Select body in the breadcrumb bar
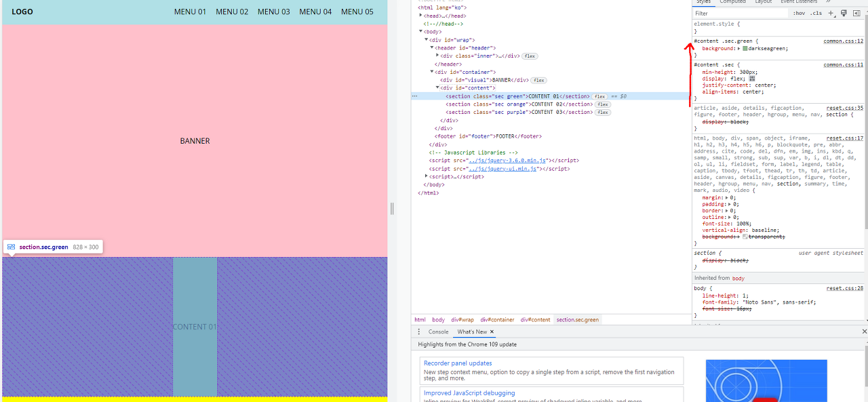This screenshot has height=402, width=868. (439, 319)
